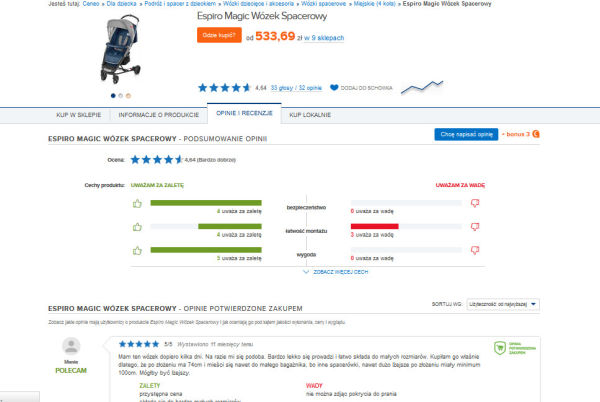Open the Sortuj wg dropdown
600x402 pixels.
pos(503,304)
